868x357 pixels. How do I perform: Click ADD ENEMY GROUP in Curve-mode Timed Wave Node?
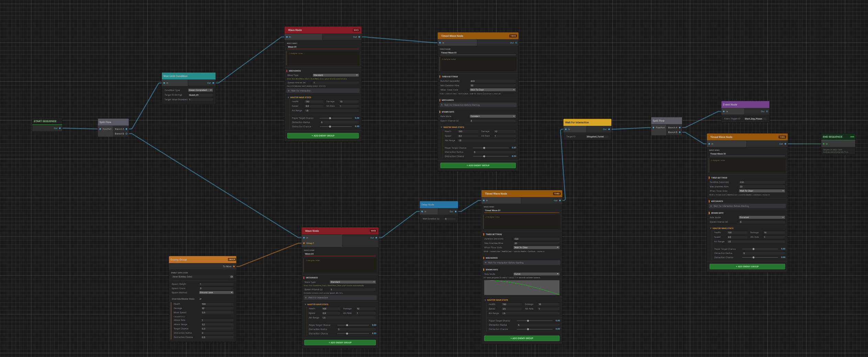522,338
